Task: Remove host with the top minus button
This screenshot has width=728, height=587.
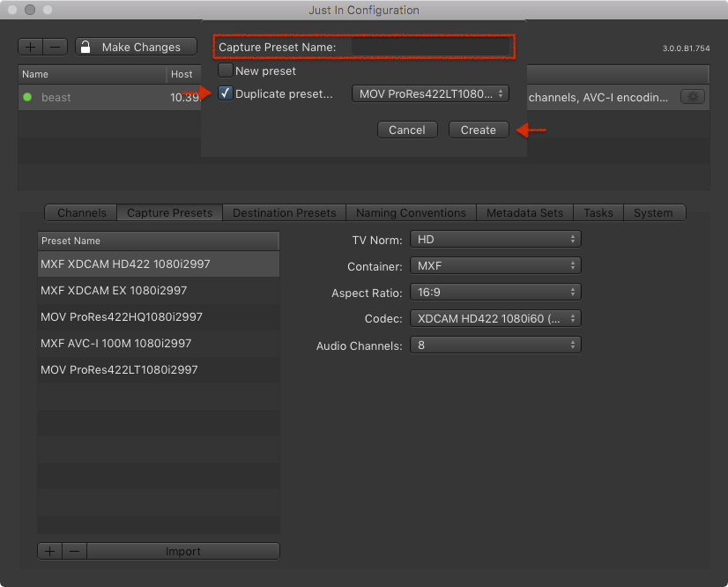Action: 56,47
